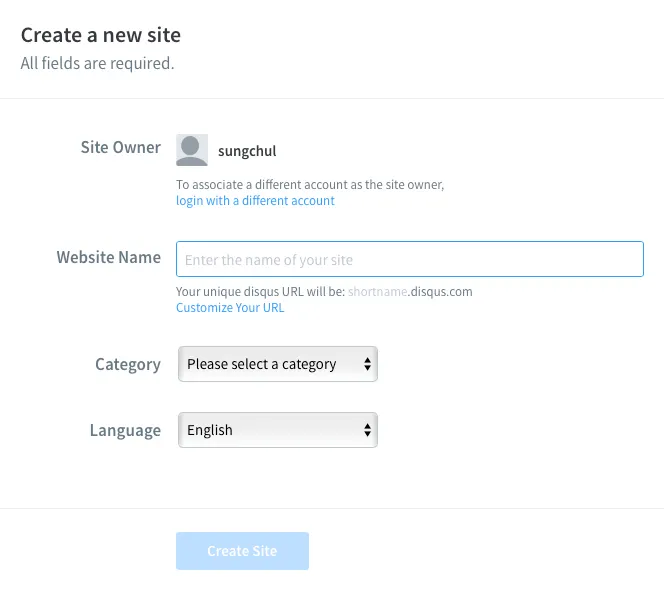The image size is (664, 590).
Task: Click the shortname.disqus.com URL preview text
Action: (410, 292)
